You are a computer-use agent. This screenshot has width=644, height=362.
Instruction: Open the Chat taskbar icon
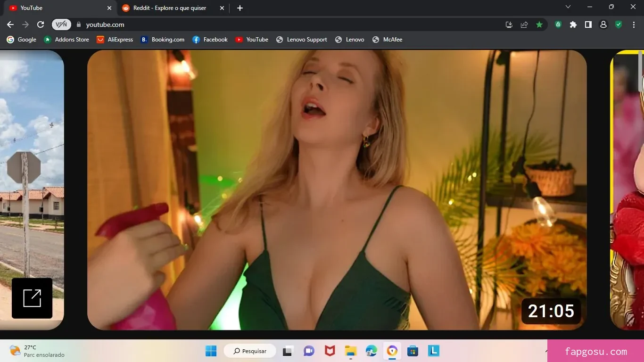[x=309, y=351]
